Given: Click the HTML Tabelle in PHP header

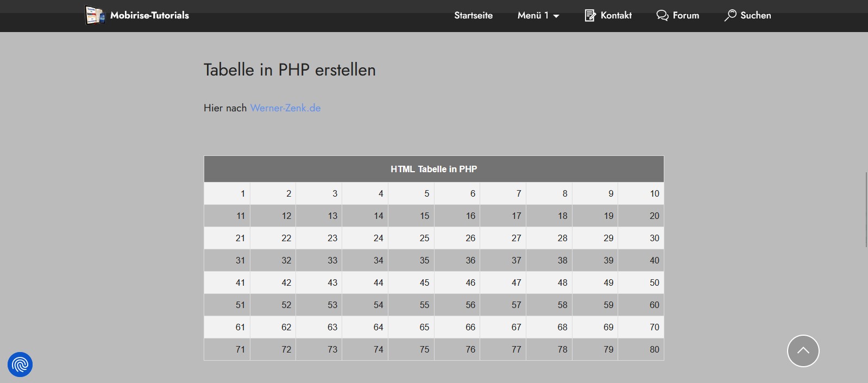Looking at the screenshot, I should pos(433,169).
